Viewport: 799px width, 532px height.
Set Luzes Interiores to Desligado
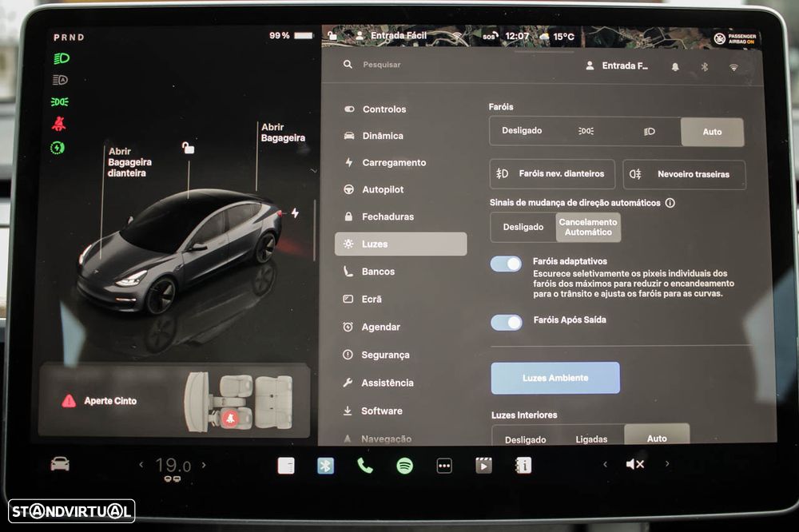526,439
